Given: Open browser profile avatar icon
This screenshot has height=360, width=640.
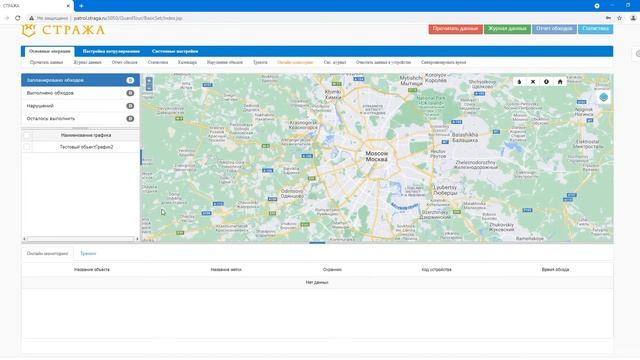Looking at the screenshot, I should tap(633, 18).
